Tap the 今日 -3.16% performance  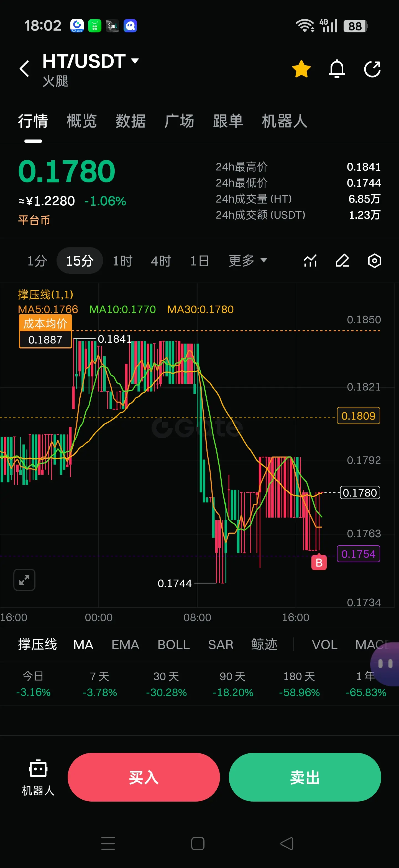point(33,684)
